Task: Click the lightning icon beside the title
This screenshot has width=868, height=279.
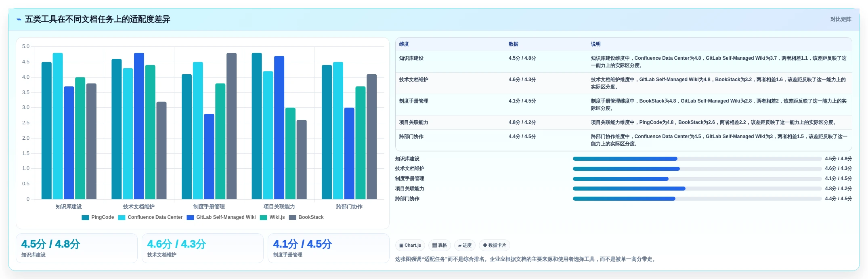Action: pos(19,19)
